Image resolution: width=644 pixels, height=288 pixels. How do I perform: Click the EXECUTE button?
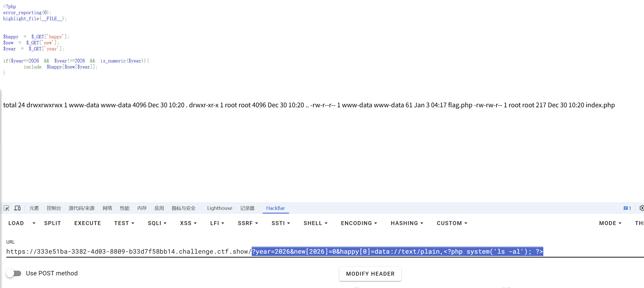coord(88,223)
